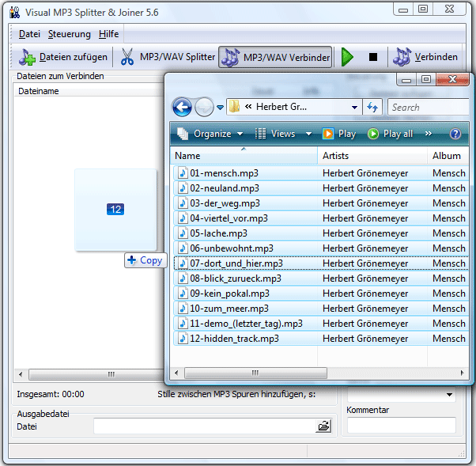
Task: Click the music note icon of 05-lache.mp3
Action: click(183, 233)
